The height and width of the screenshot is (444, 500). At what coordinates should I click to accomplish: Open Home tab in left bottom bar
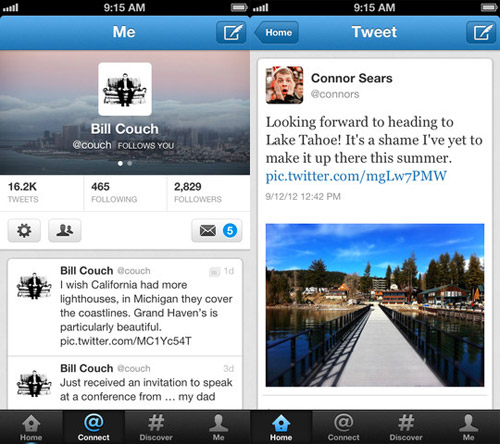pyautogui.click(x=31, y=427)
